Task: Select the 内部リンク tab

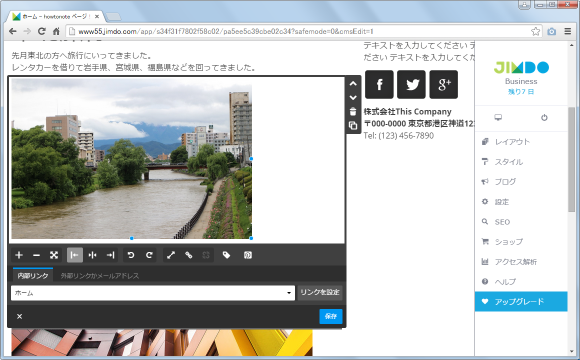Action: 33,276
